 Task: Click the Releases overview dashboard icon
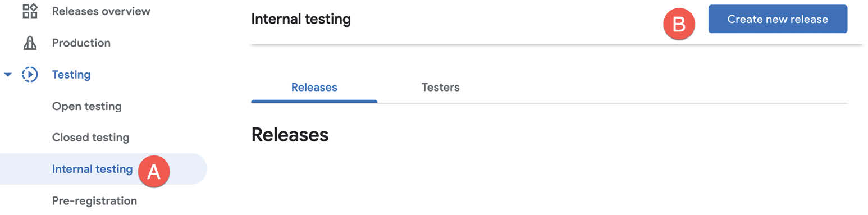click(x=30, y=11)
